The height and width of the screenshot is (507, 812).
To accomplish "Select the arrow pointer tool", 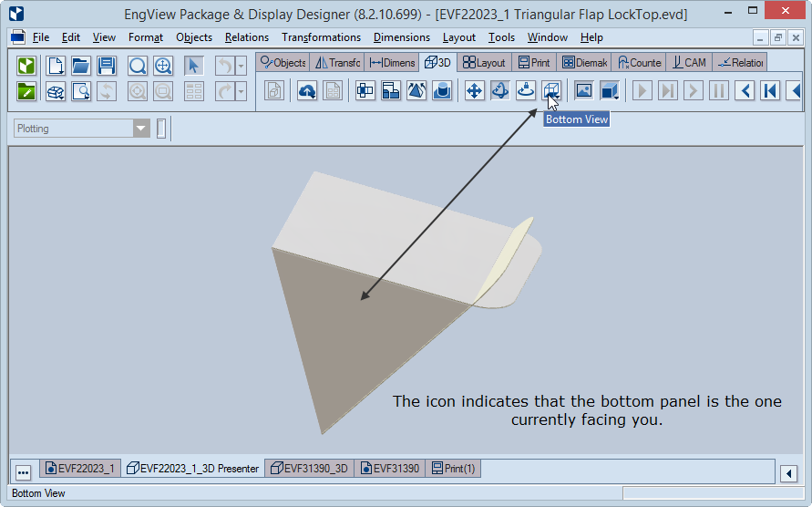I will (193, 66).
